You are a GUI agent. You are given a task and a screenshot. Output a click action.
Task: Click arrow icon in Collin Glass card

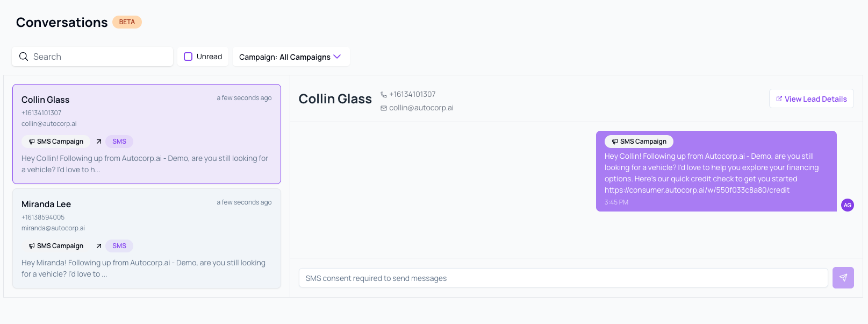[x=99, y=142]
